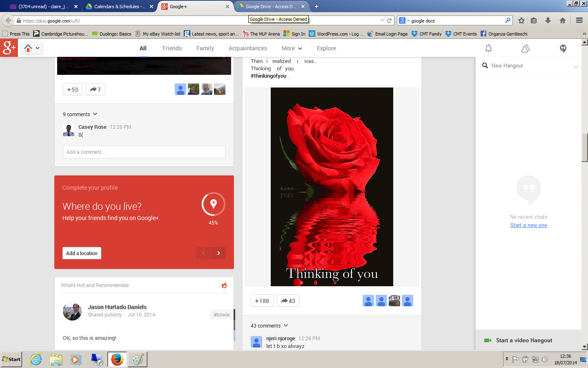Image resolution: width=588 pixels, height=368 pixels.
Task: Expand the 9 comments list
Action: (80, 114)
